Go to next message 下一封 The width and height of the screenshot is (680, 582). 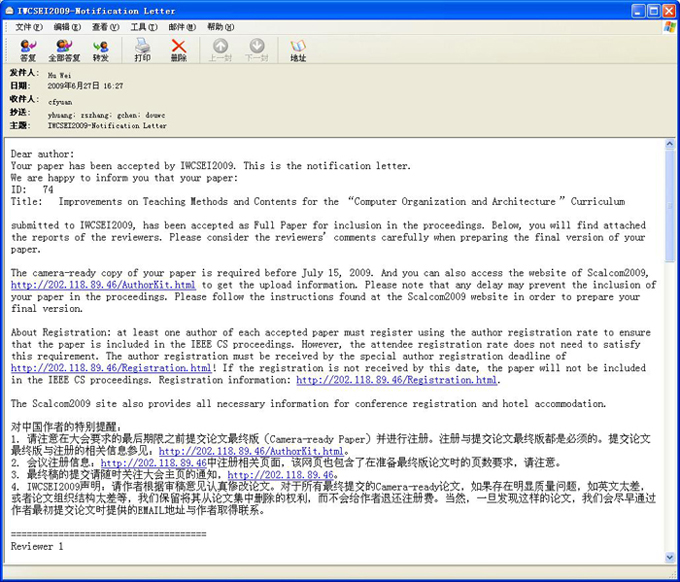[x=257, y=50]
